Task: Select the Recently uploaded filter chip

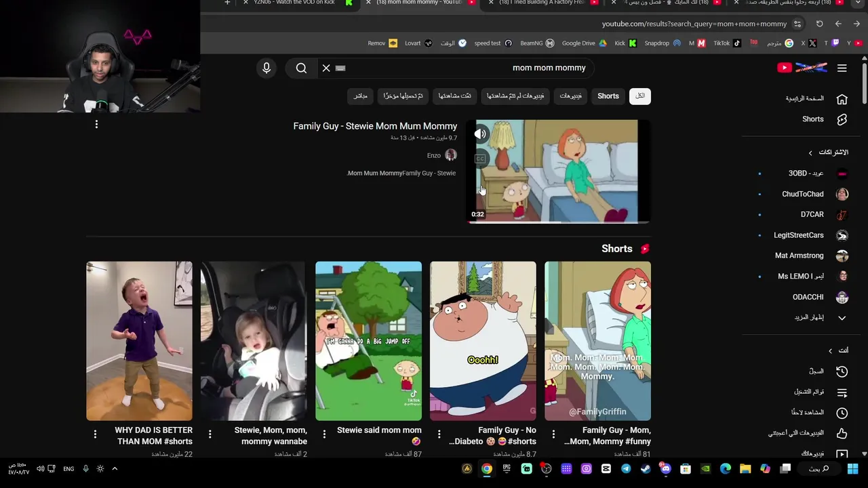Action: [x=403, y=96]
